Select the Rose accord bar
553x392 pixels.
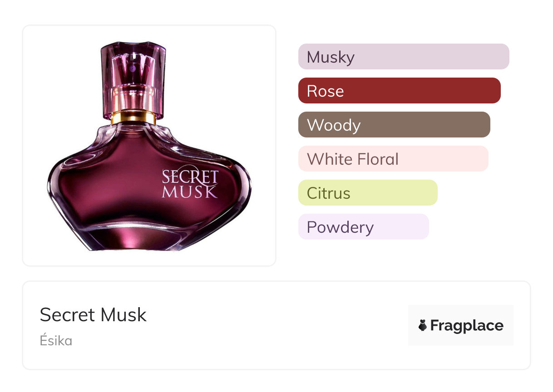[x=400, y=91]
